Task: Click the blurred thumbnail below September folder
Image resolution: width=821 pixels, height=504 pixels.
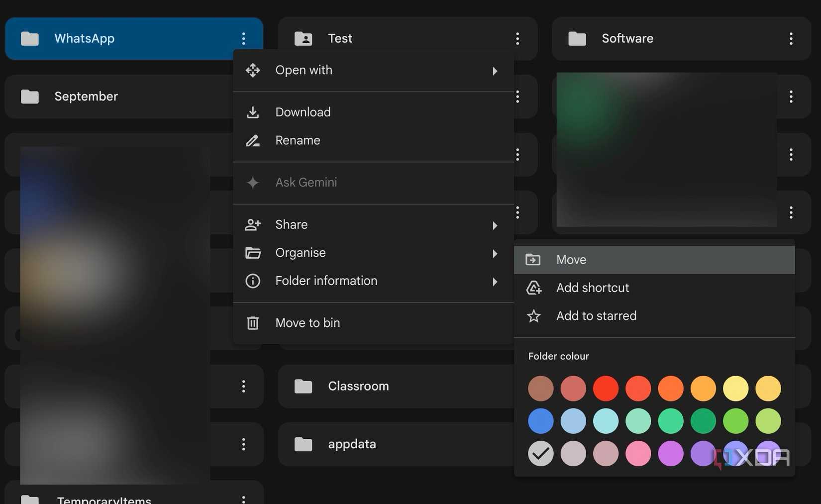Action: (115, 315)
